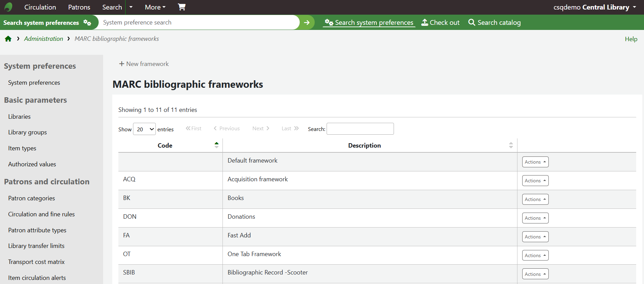This screenshot has width=644, height=284.
Task: Sort table by Code column arrows
Action: point(216,145)
